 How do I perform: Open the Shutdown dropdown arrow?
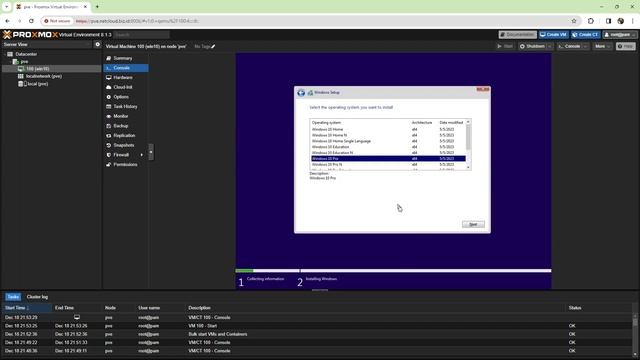coord(550,47)
